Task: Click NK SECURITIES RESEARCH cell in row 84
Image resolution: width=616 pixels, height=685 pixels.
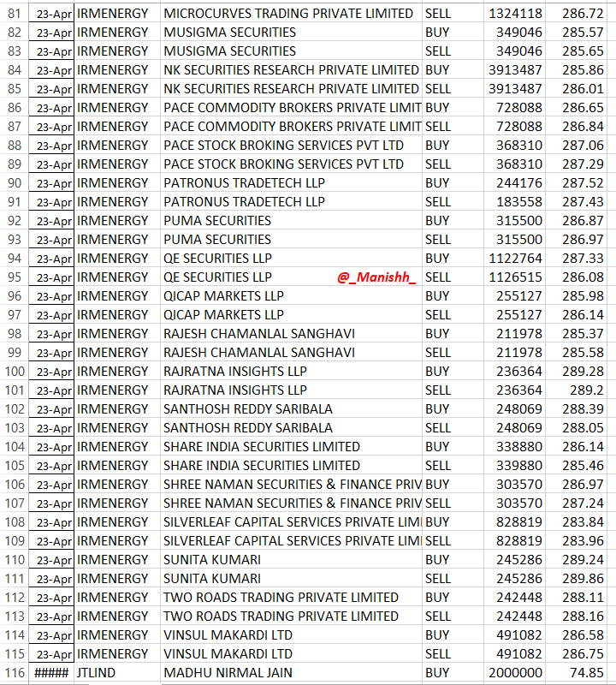Action: click(x=291, y=70)
